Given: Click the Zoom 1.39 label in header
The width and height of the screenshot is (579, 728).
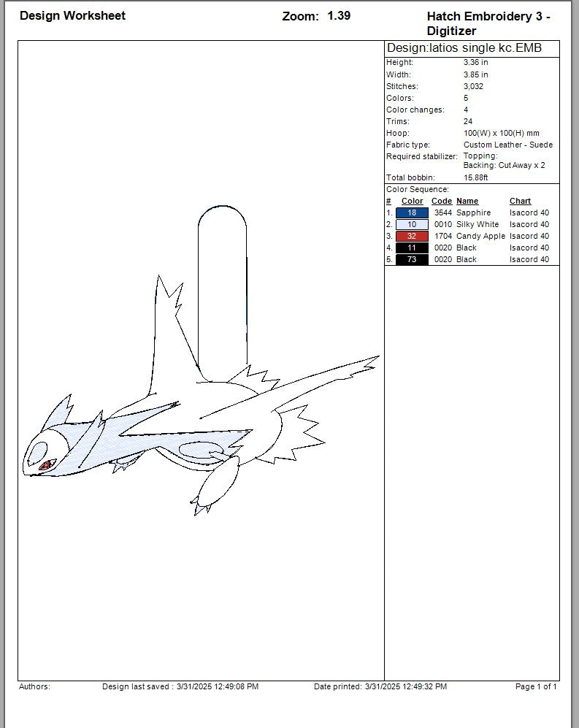Looking at the screenshot, I should click(x=316, y=16).
